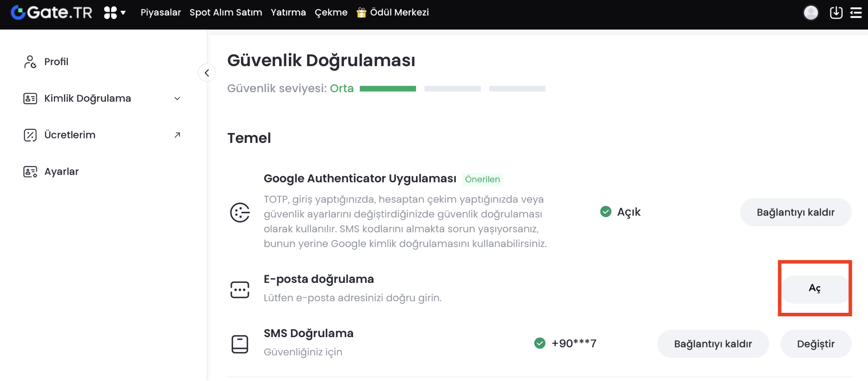868x381 pixels.
Task: Click the Ödül Merkezi gift icon
Action: tap(361, 13)
